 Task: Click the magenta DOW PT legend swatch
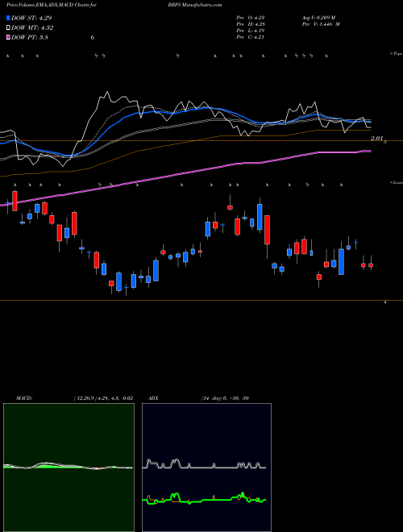coord(9,37)
